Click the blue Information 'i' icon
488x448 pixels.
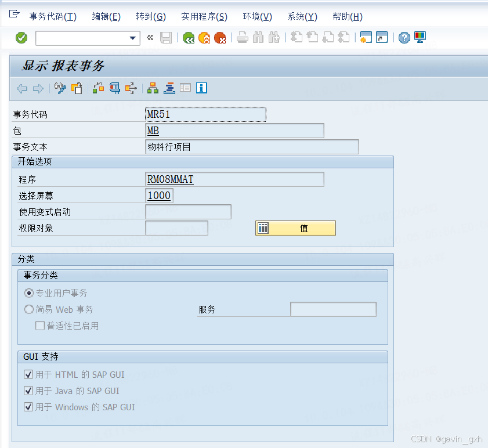202,88
